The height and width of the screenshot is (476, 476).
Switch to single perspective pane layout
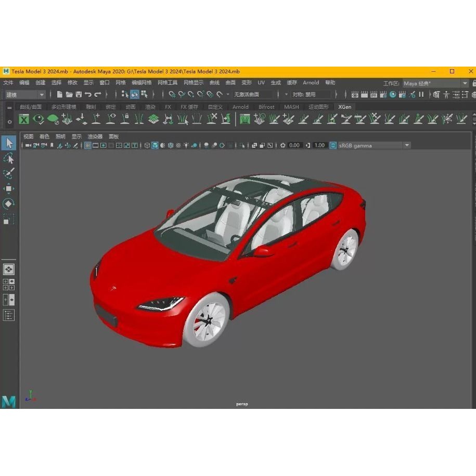coord(9,269)
